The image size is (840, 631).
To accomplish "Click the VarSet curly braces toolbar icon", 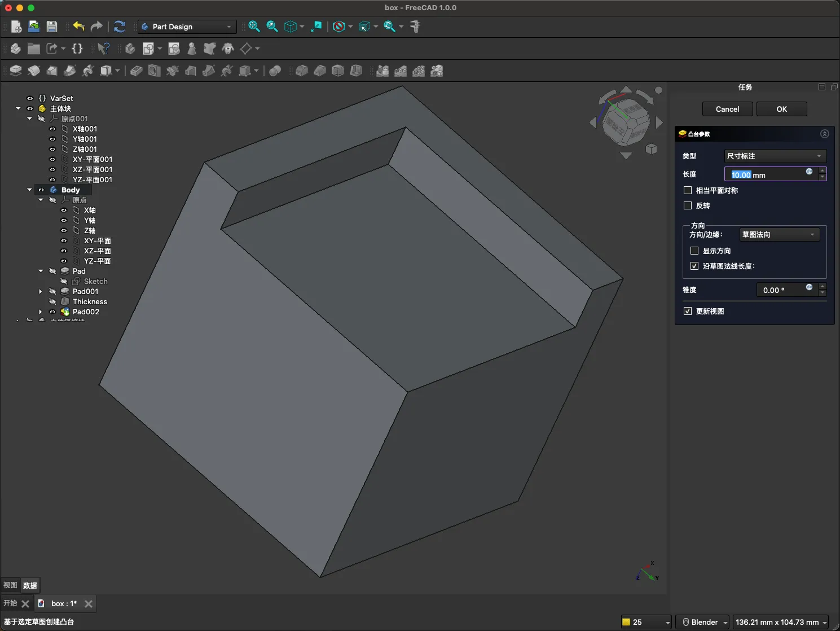I will pyautogui.click(x=77, y=49).
